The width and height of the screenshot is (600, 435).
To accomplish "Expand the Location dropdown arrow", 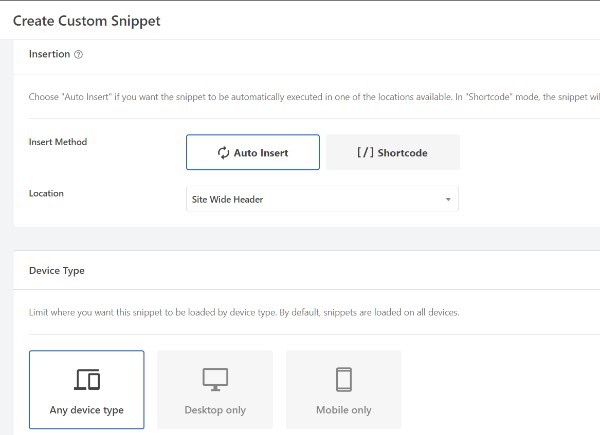I will 448,200.
